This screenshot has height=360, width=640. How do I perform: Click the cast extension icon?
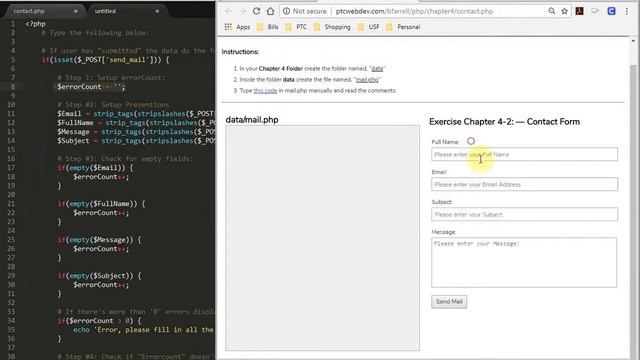coord(595,11)
